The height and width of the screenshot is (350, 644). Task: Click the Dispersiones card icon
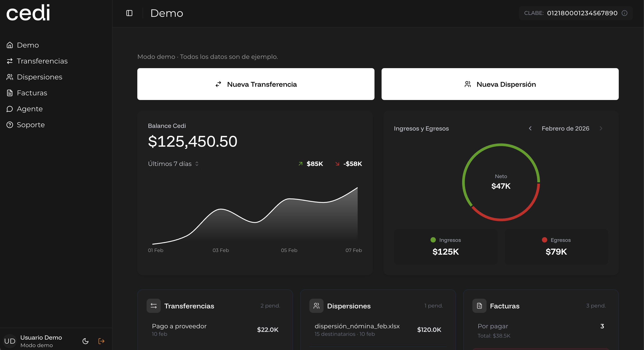(x=316, y=306)
